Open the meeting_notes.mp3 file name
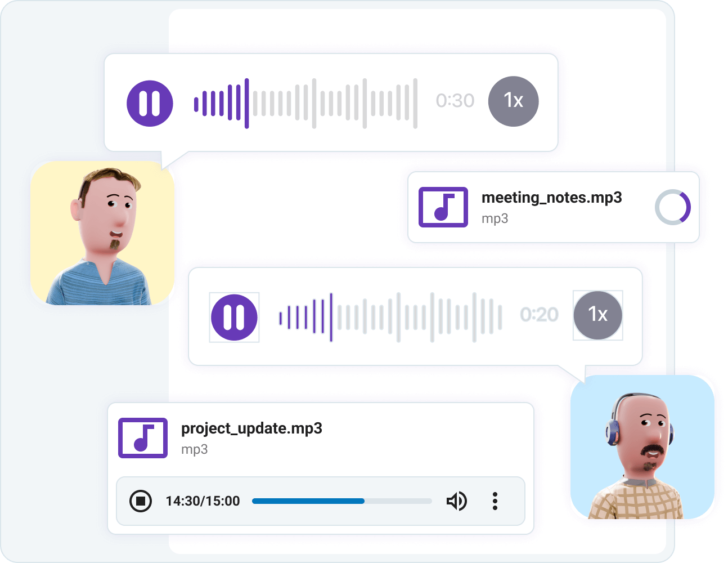 coord(551,198)
